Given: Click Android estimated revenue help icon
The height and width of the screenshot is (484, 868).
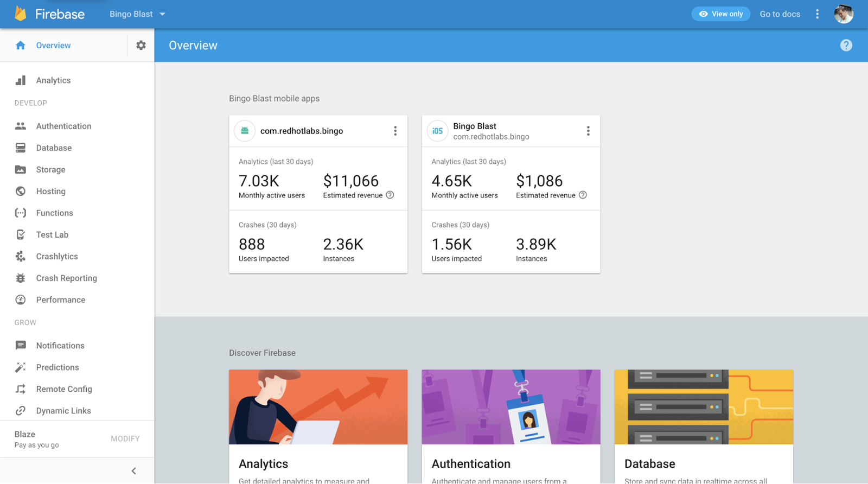Looking at the screenshot, I should click(x=390, y=195).
